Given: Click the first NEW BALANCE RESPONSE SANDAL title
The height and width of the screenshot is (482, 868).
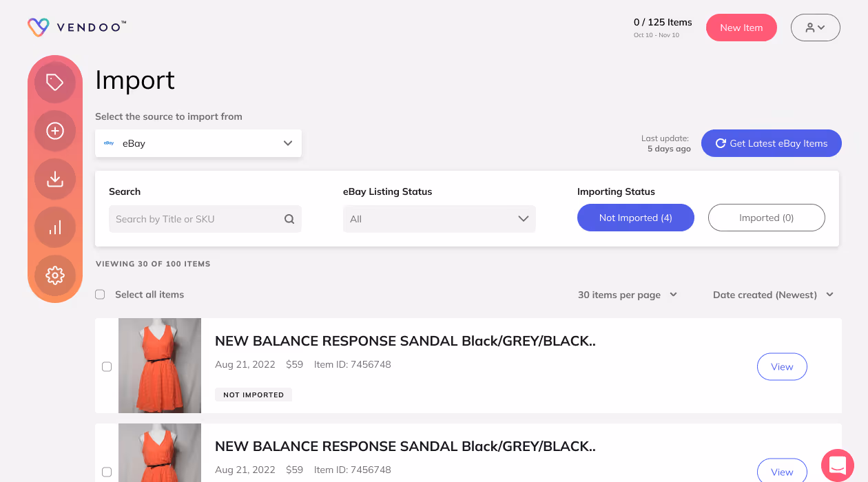Looking at the screenshot, I should 405,341.
